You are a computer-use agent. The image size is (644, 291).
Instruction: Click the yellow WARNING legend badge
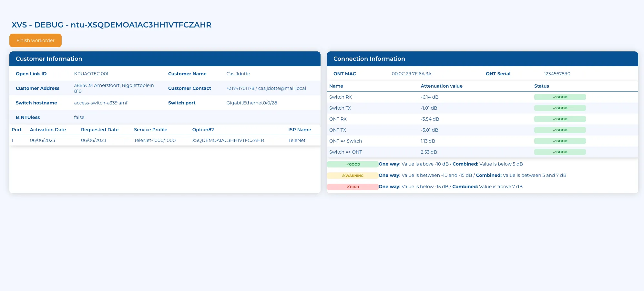353,176
